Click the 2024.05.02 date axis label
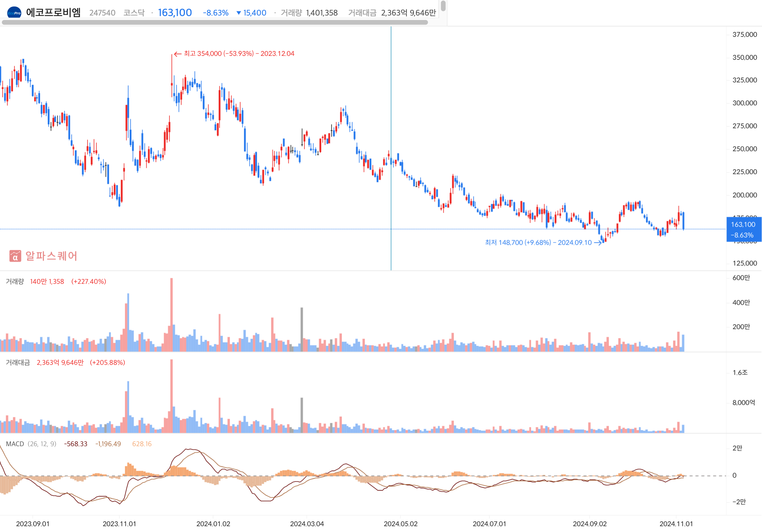 coord(401,524)
